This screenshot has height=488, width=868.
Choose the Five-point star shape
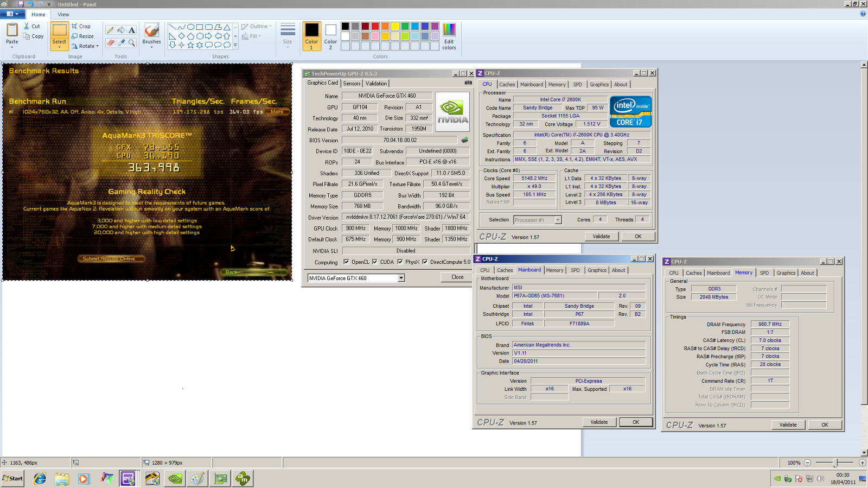click(190, 45)
